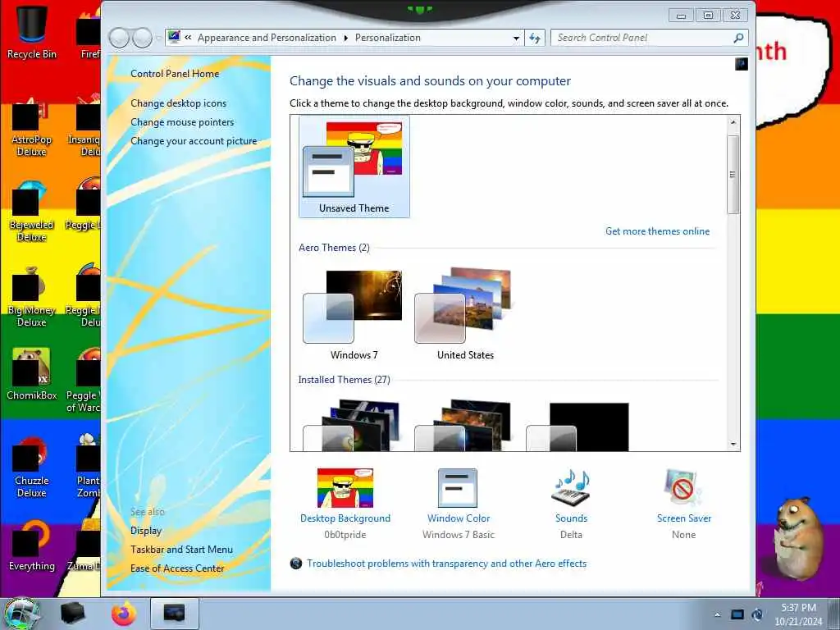The image size is (840, 630).
Task: Open ChomikBox desktop icon
Action: coord(32,374)
